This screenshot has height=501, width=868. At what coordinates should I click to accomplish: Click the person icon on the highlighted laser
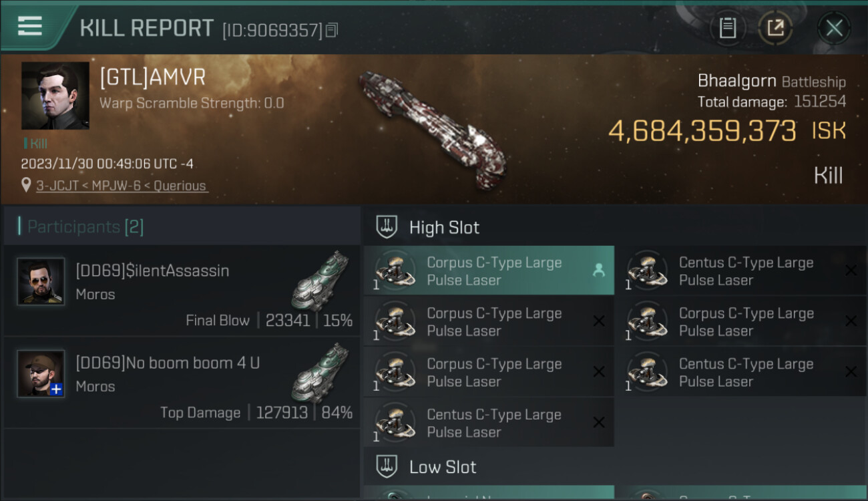click(x=598, y=271)
